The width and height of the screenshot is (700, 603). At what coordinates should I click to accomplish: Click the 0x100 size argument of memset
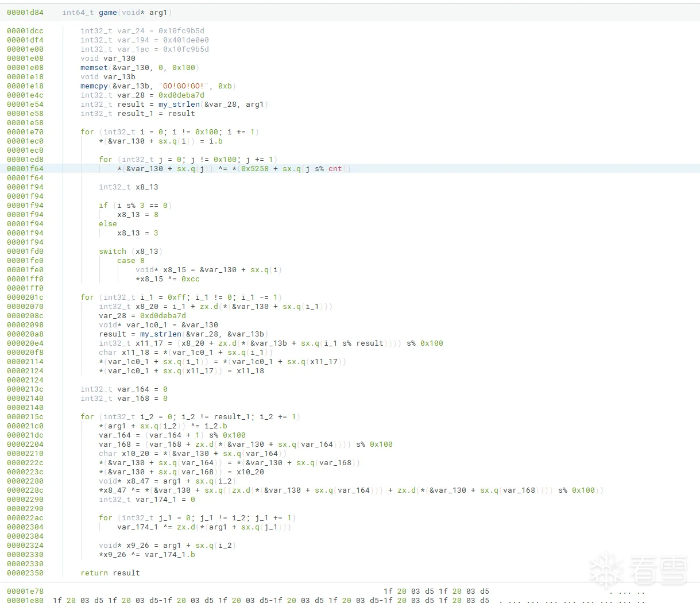184,68
